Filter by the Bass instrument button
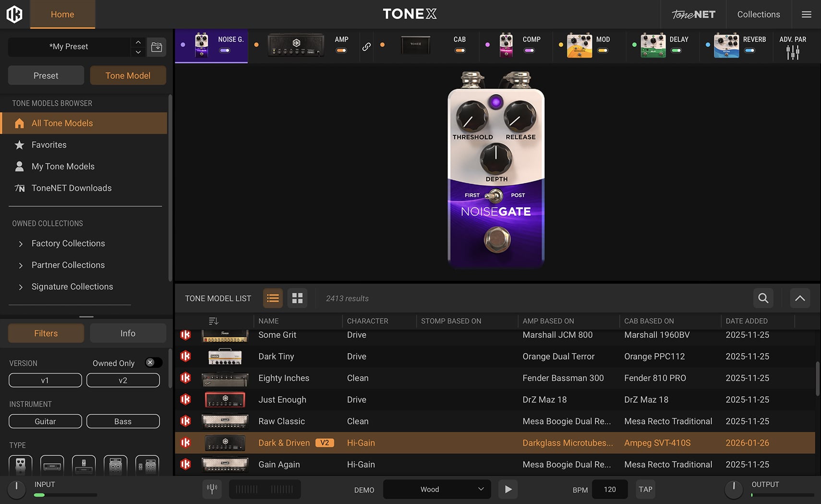The height and width of the screenshot is (504, 821). 123,421
